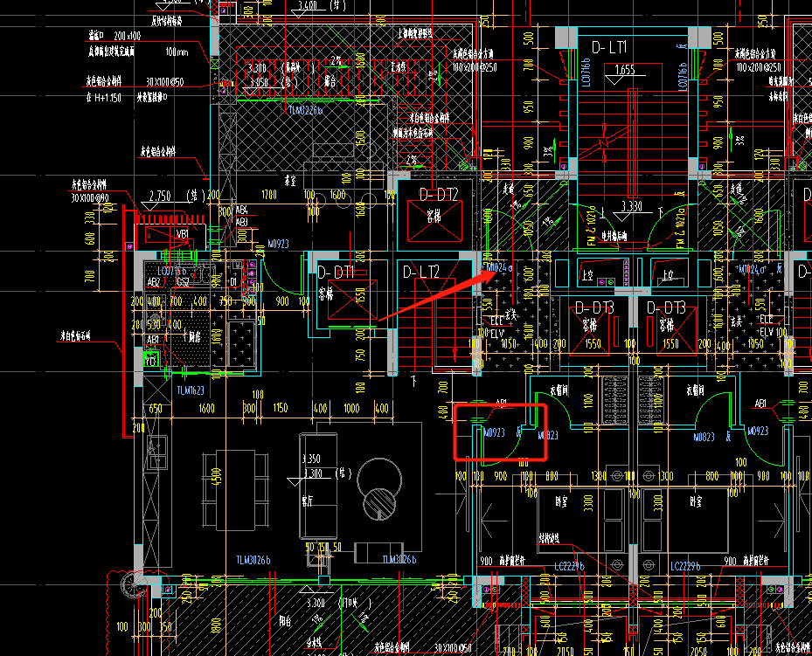Select the D-DT1 elevator label
This screenshot has height=656, width=812.
(336, 273)
